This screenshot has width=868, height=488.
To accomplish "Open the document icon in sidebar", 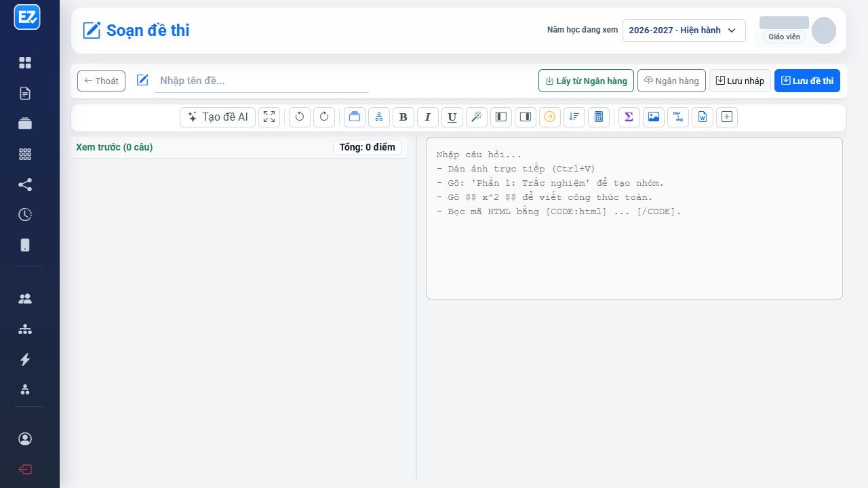I will point(25,94).
